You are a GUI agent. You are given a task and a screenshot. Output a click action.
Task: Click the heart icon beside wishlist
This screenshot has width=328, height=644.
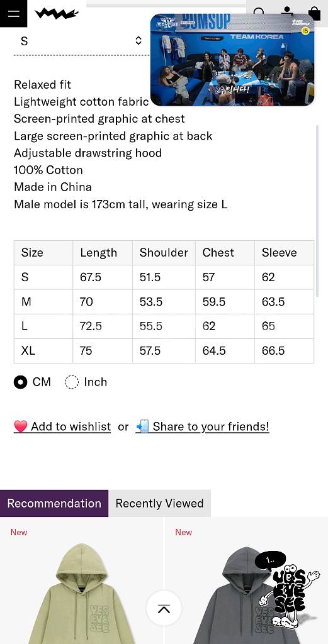21,426
